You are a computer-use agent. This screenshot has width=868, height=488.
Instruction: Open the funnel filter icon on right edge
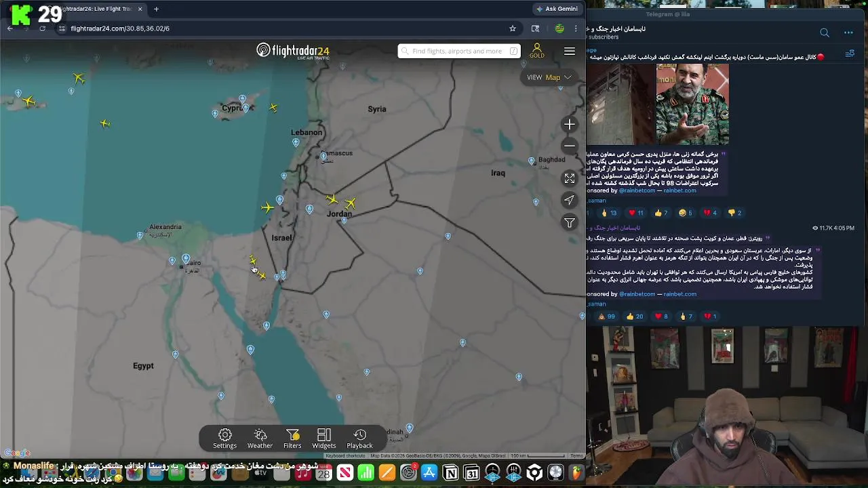[570, 222]
